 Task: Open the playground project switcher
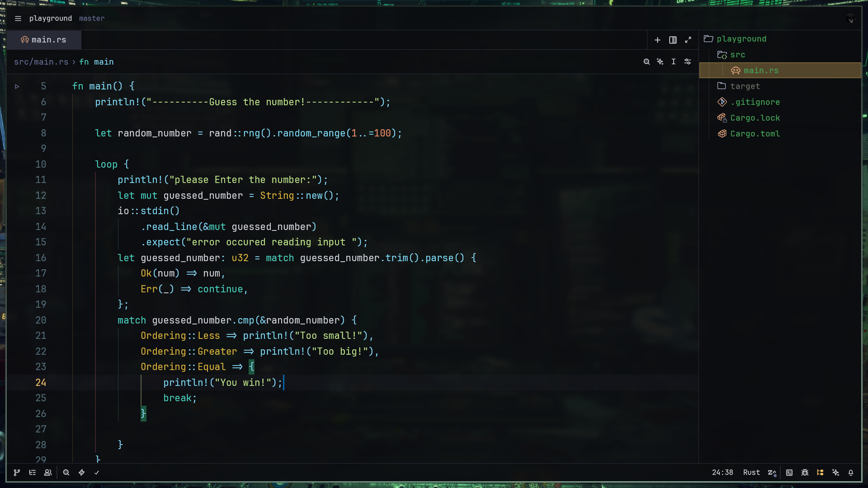point(51,19)
